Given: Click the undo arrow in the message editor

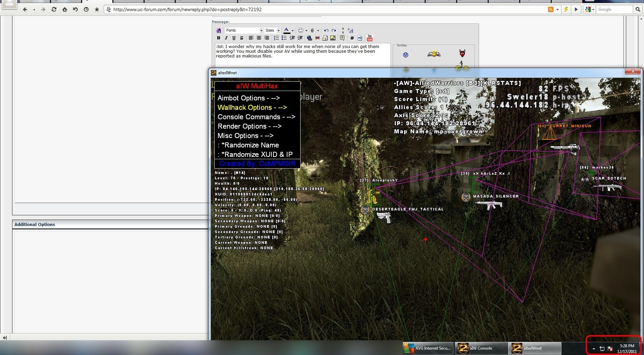Looking at the screenshot, I should point(326,30).
